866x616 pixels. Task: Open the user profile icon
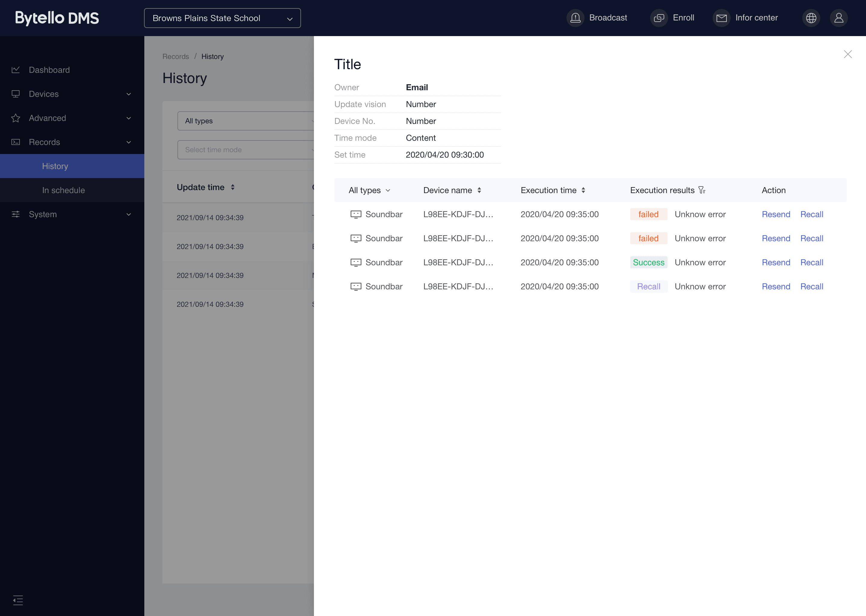pos(839,18)
